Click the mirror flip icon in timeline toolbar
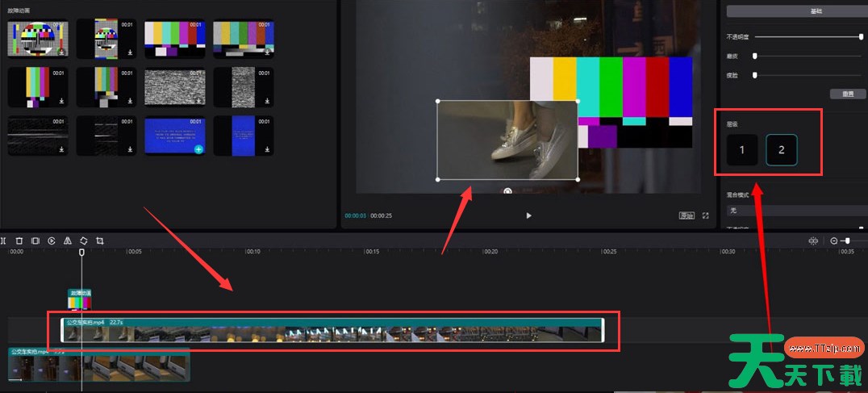 coord(68,240)
